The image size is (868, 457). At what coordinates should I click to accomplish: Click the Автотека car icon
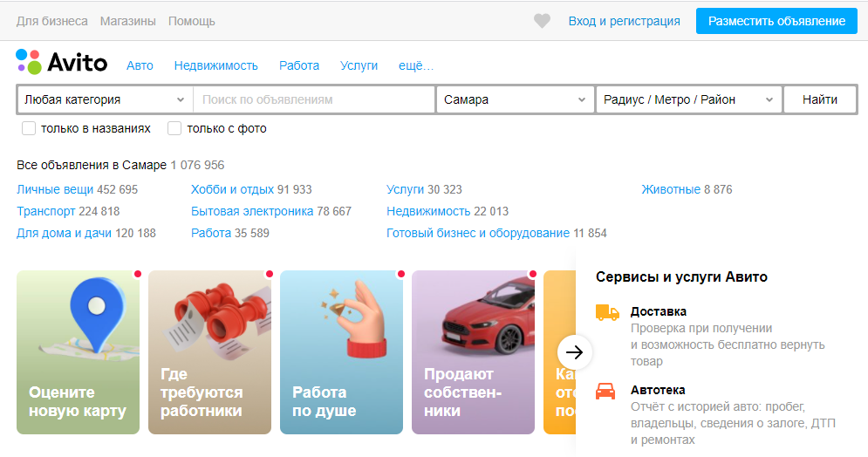[605, 391]
